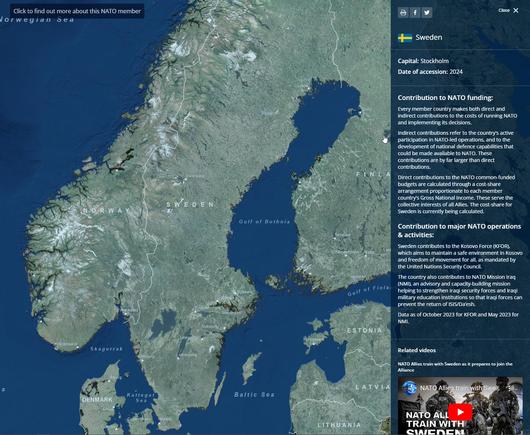The width and height of the screenshot is (530, 435).
Task: Click the 'Data as of October 2023' note
Action: (x=458, y=318)
